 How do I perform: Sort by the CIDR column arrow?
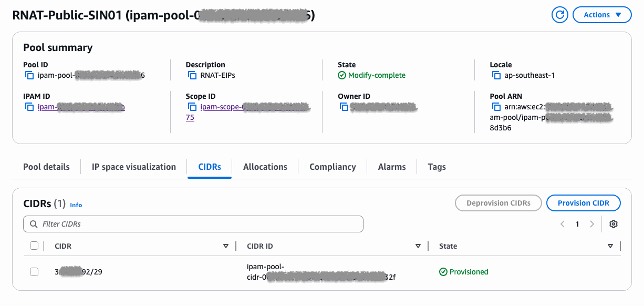tap(226, 246)
